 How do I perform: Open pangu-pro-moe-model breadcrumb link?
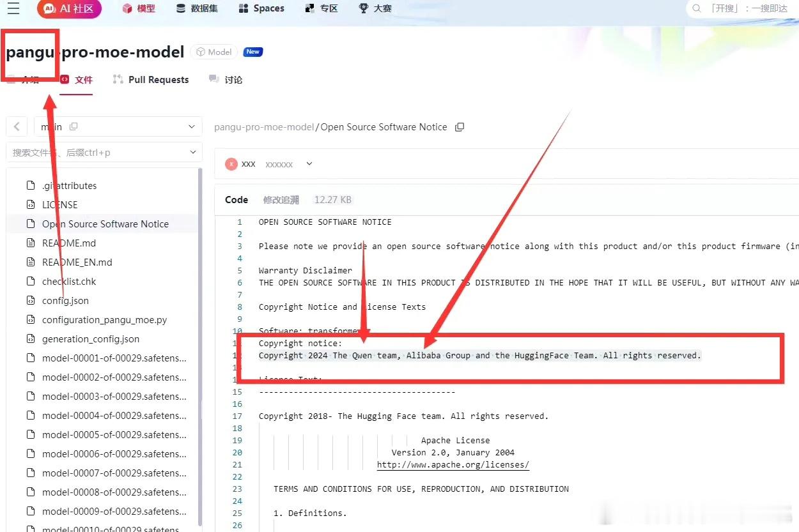point(264,127)
